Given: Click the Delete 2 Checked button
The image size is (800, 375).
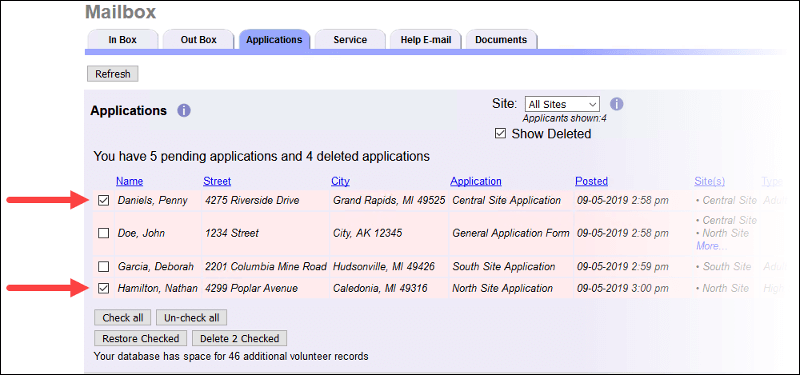Looking at the screenshot, I should pos(239,338).
